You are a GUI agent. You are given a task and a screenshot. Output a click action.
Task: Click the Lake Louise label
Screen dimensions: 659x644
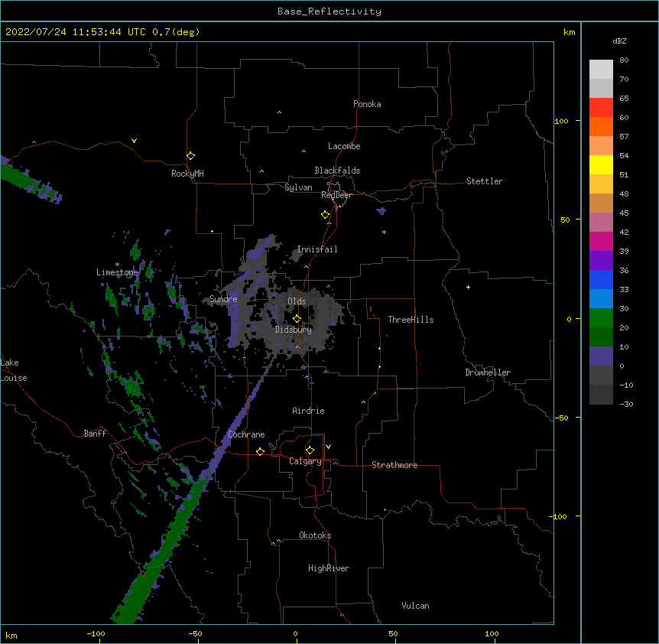click(x=14, y=370)
